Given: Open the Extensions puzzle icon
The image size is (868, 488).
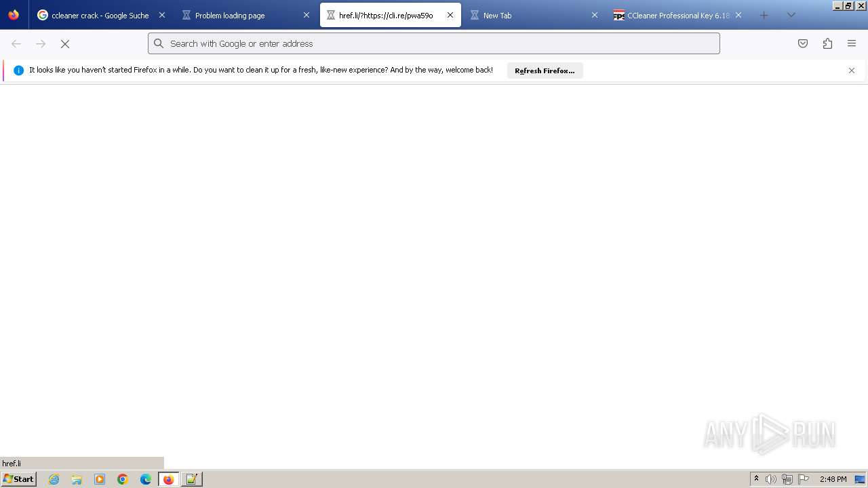Looking at the screenshot, I should click(827, 43).
